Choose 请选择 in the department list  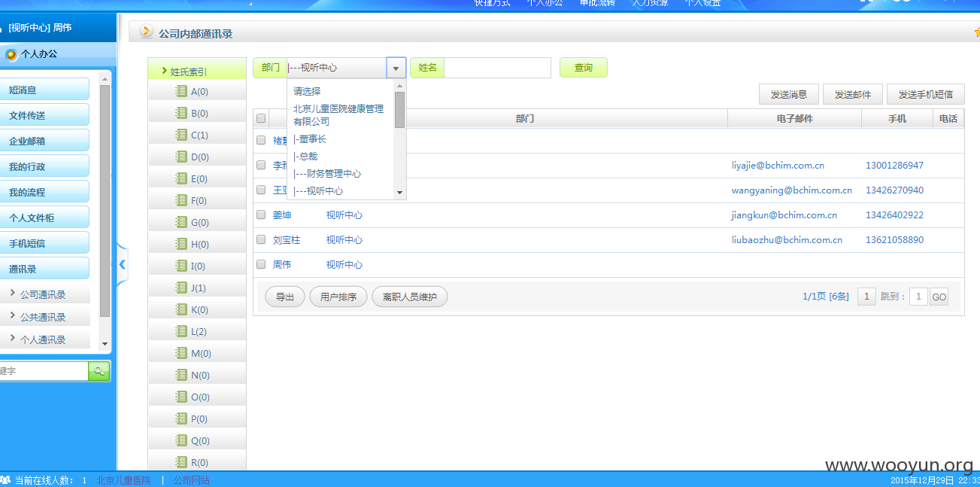point(341,91)
